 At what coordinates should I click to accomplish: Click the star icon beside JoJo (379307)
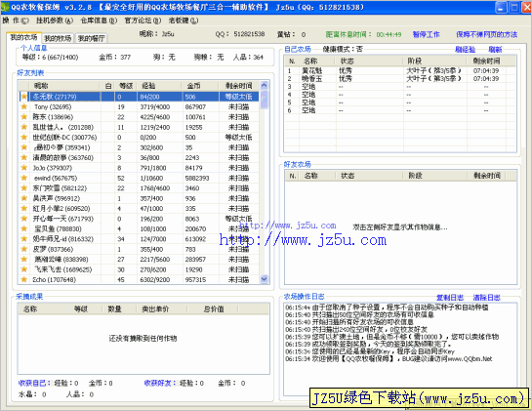pyautogui.click(x=24, y=168)
